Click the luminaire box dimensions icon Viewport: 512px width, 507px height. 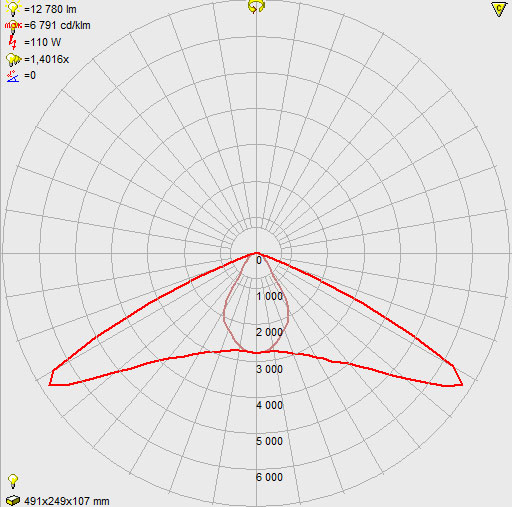click(13, 500)
